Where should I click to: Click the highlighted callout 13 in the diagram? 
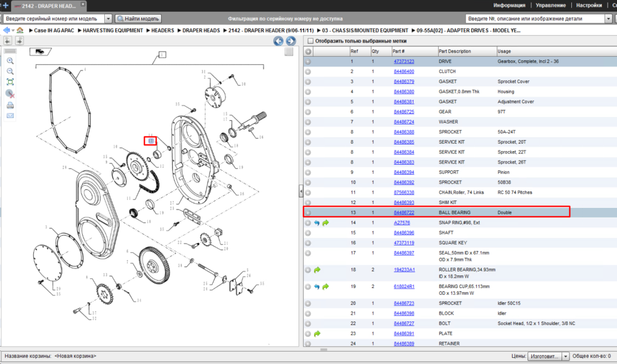tap(151, 141)
